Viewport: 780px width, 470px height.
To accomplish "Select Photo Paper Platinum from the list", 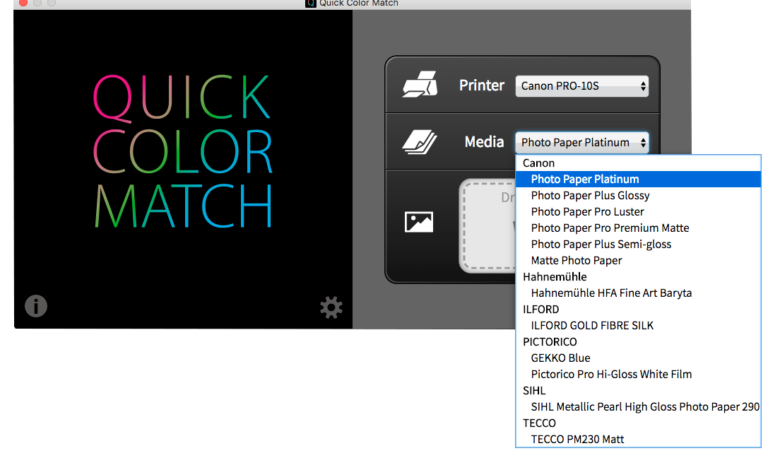I will tap(638, 179).
